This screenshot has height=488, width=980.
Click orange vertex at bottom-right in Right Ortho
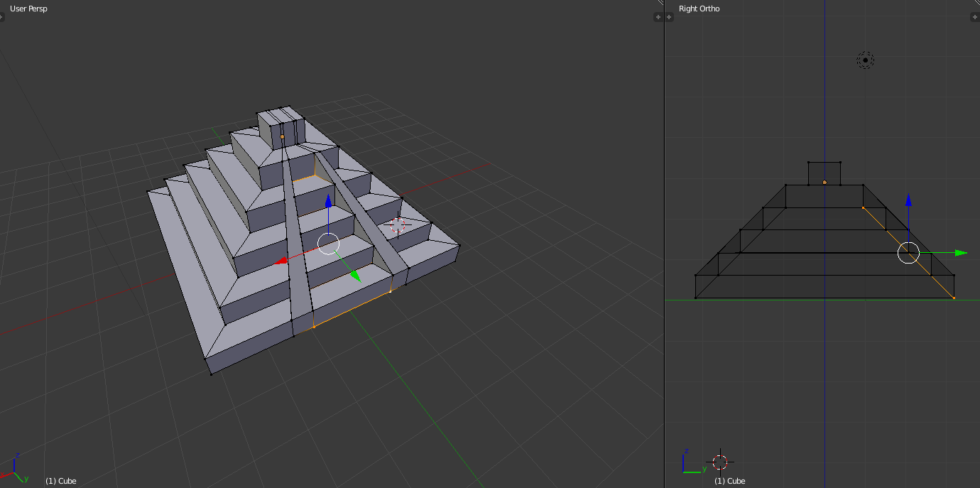click(x=953, y=298)
